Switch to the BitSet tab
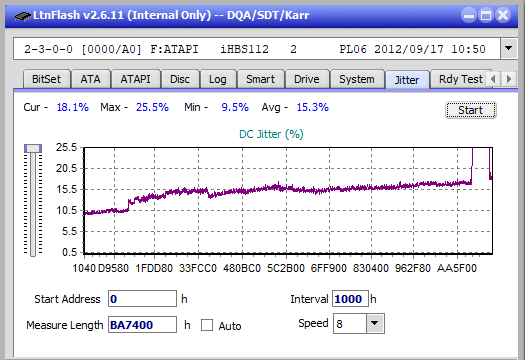Viewport: 525px width, 360px height. click(47, 79)
